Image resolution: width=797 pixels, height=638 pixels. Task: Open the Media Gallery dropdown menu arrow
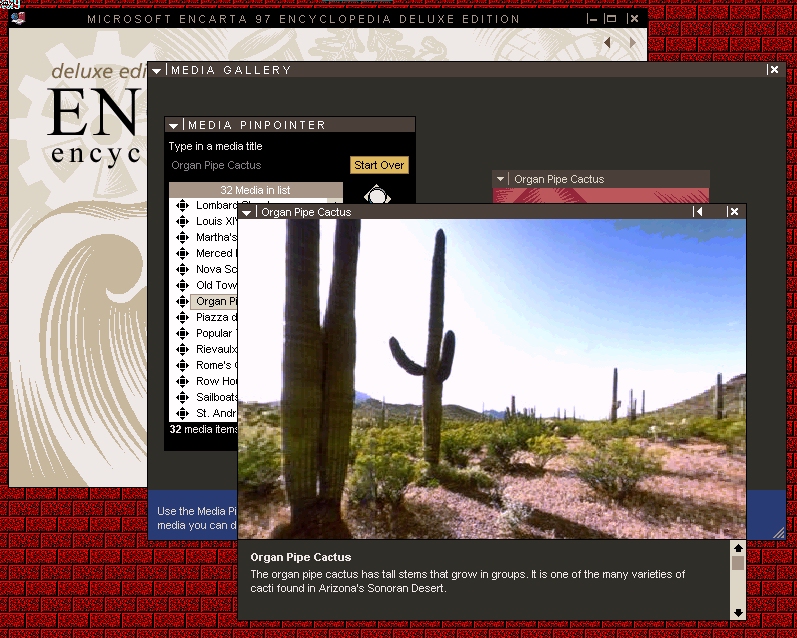(x=157, y=71)
